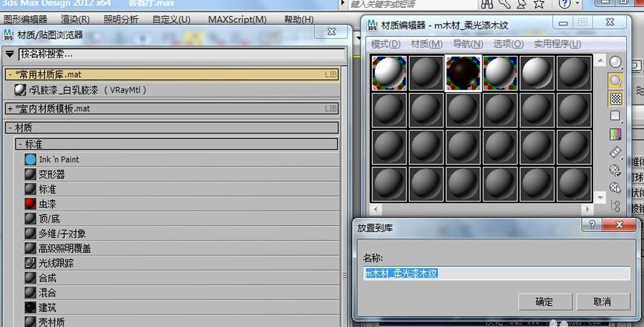Expand the 室内材质模板.mat library
Image resolution: width=644 pixels, height=327 pixels.
pos(10,109)
